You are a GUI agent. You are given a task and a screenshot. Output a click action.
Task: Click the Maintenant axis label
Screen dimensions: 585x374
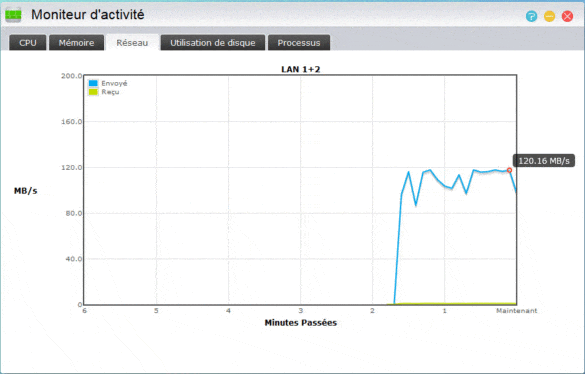coord(516,311)
